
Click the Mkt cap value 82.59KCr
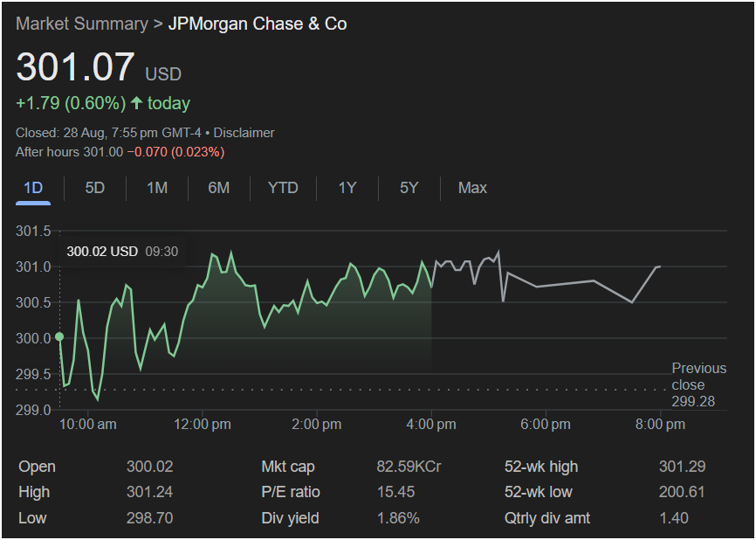click(x=409, y=467)
